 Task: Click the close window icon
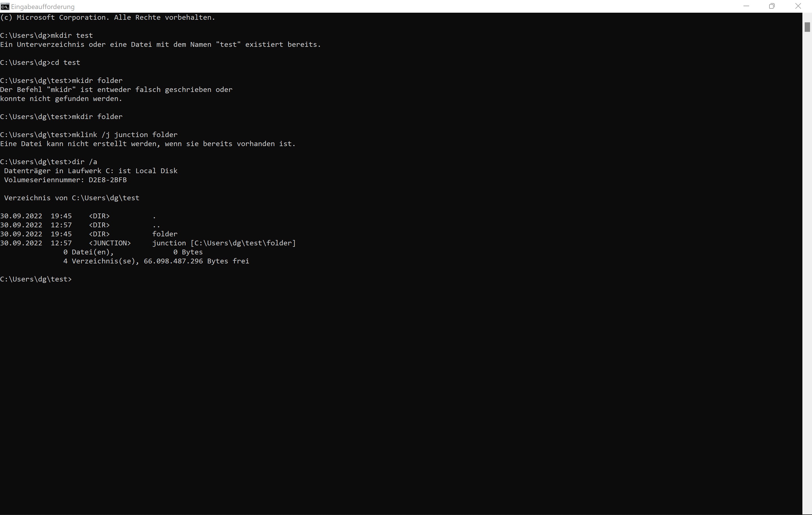[798, 6]
